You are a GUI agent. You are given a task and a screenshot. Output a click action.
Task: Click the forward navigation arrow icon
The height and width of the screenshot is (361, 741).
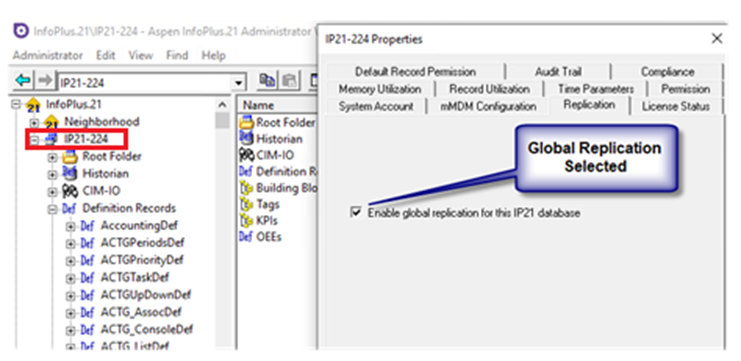click(45, 81)
